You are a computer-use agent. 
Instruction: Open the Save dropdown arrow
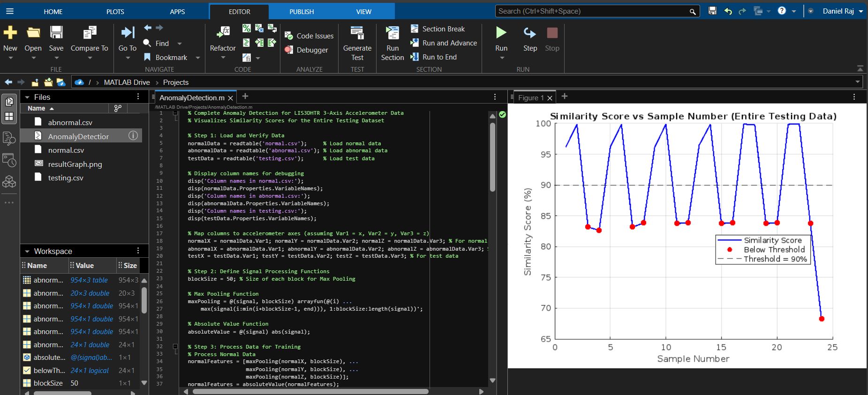click(56, 58)
